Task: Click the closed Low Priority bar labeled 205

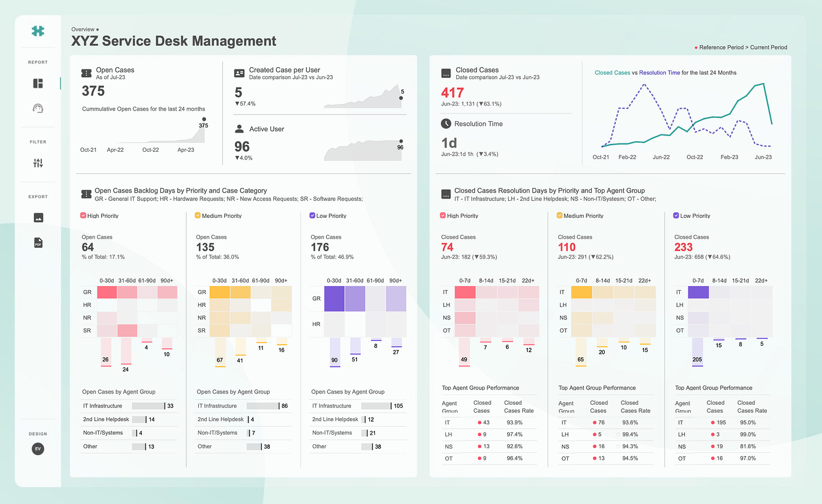Action: pyautogui.click(x=697, y=352)
